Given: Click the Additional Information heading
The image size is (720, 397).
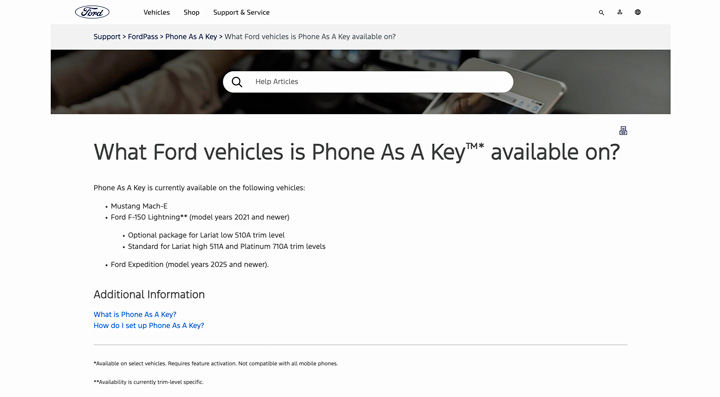Looking at the screenshot, I should 149,295.
